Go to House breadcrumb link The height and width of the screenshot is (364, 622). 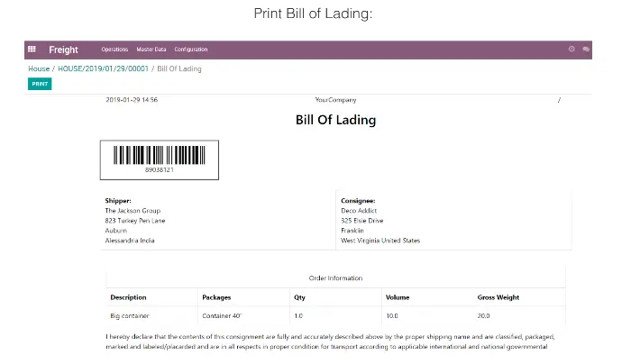[39, 68]
